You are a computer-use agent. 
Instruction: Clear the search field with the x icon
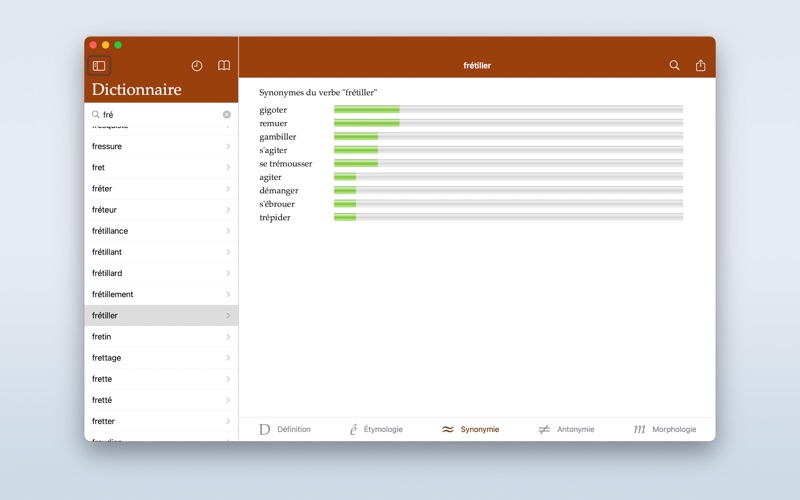(227, 115)
